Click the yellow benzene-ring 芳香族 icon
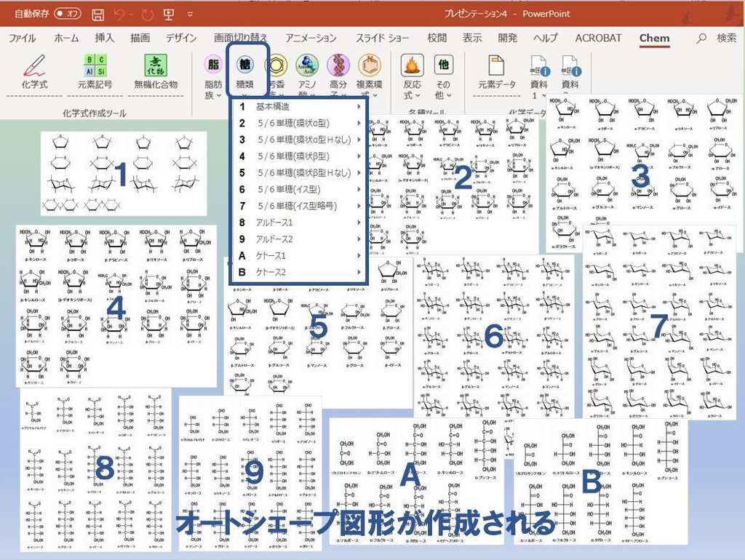This screenshot has height=560, width=745. tap(277, 64)
